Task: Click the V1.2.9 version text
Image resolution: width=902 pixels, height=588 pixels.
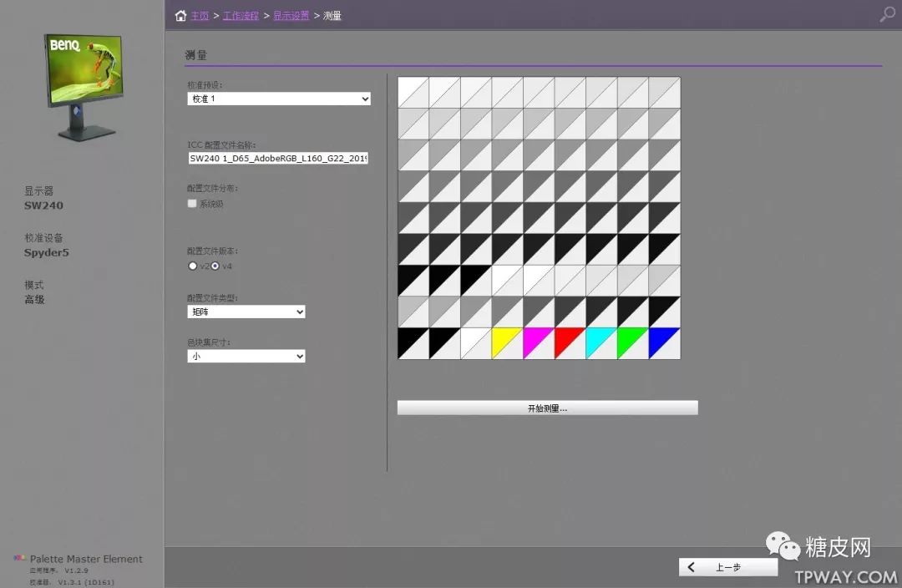Action: 77,570
